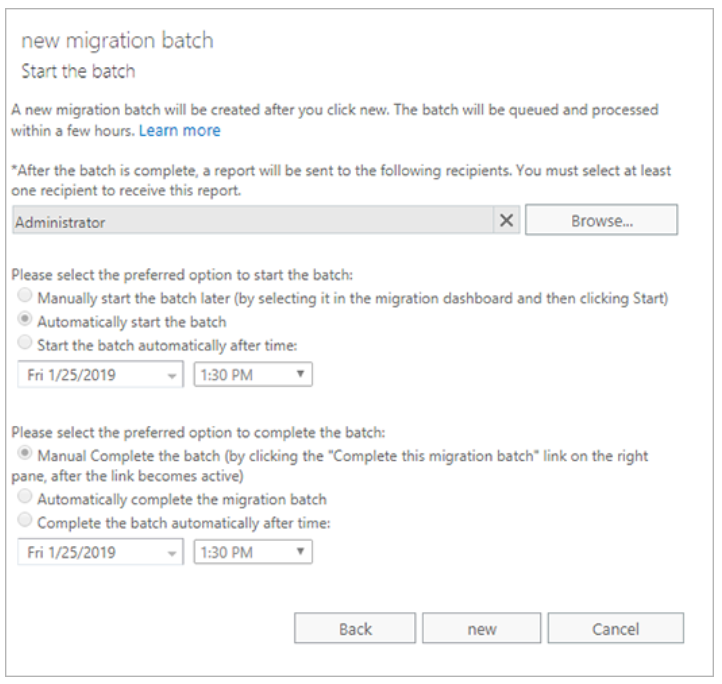Remove the Administrator recipient with the X icon
Screen dimensions: 722x684
pos(507,221)
